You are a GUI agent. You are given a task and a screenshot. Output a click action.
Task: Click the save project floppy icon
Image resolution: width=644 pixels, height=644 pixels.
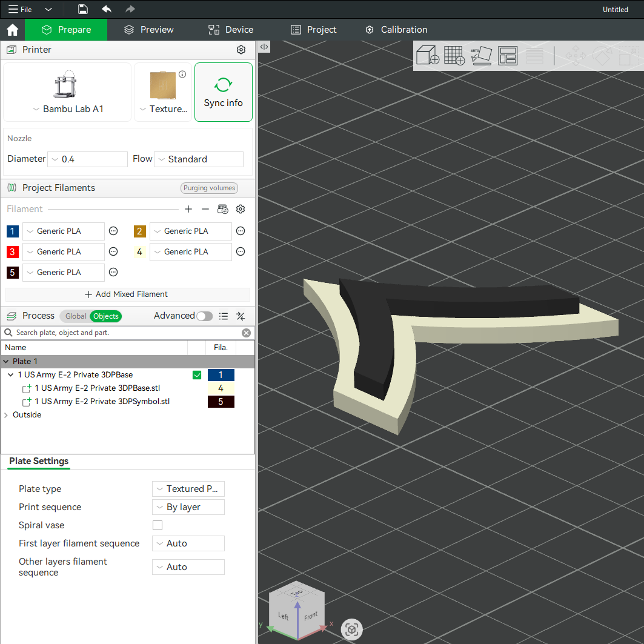[82, 9]
